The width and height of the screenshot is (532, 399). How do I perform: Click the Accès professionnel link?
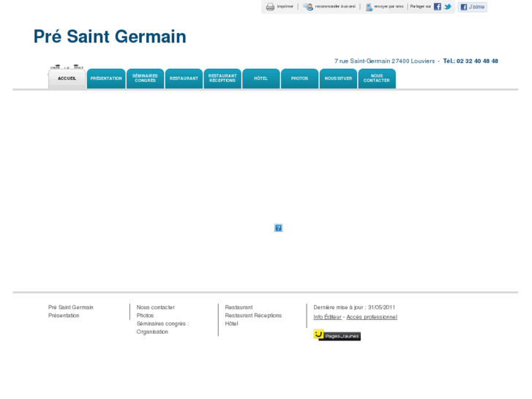click(372, 317)
